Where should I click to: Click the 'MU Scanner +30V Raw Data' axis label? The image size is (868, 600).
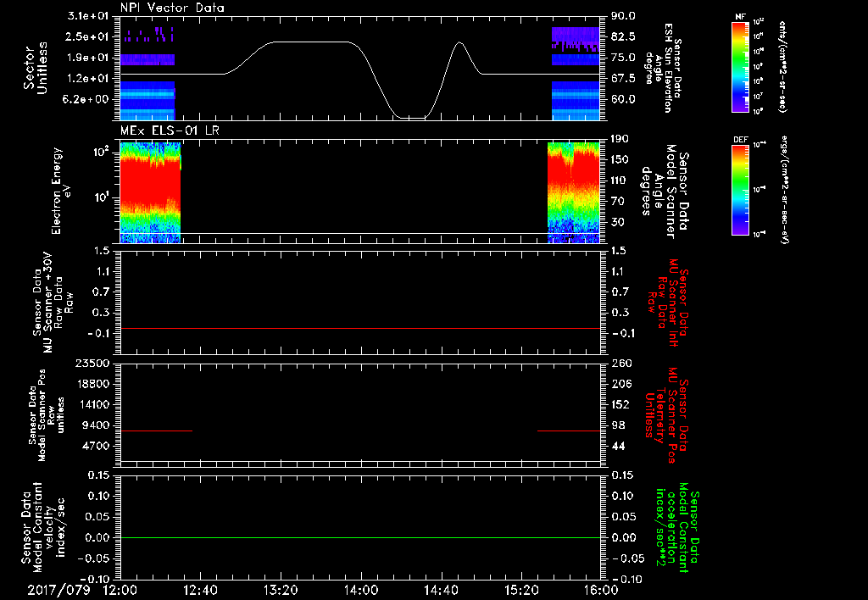53,303
